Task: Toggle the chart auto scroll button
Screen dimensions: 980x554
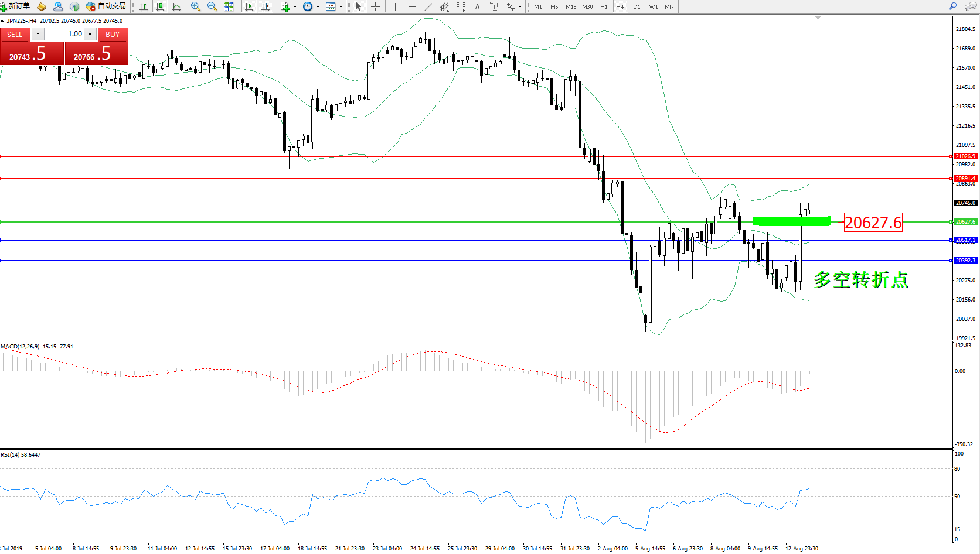Action: pyautogui.click(x=249, y=6)
